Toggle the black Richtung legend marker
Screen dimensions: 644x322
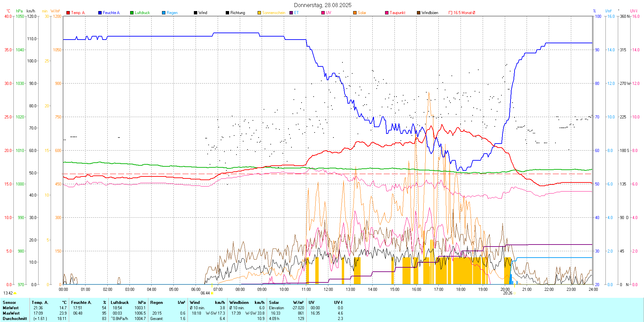click(x=227, y=13)
